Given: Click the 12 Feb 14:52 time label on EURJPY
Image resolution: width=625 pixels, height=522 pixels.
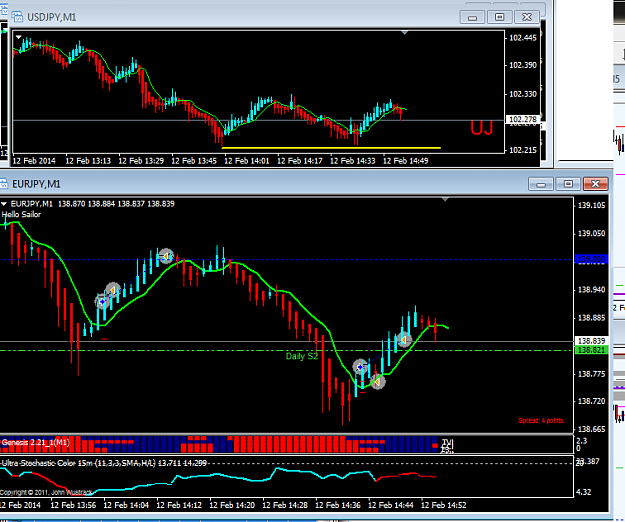Looking at the screenshot, I should [x=443, y=505].
